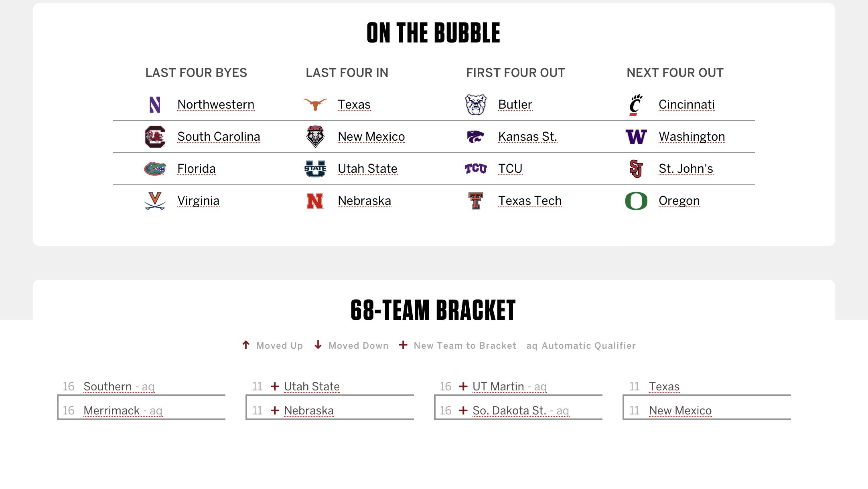Open the Merrimack bracket entry
This screenshot has width=868, height=489.
(112, 410)
